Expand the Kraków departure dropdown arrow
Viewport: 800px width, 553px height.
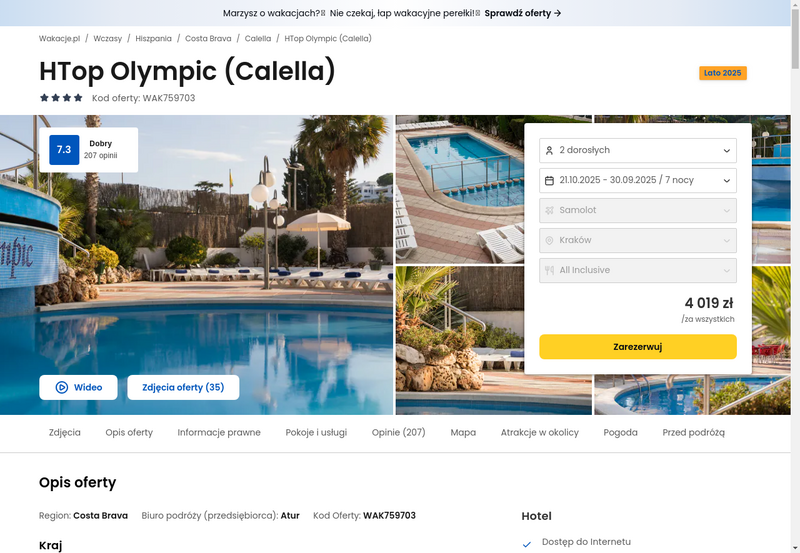(x=727, y=240)
